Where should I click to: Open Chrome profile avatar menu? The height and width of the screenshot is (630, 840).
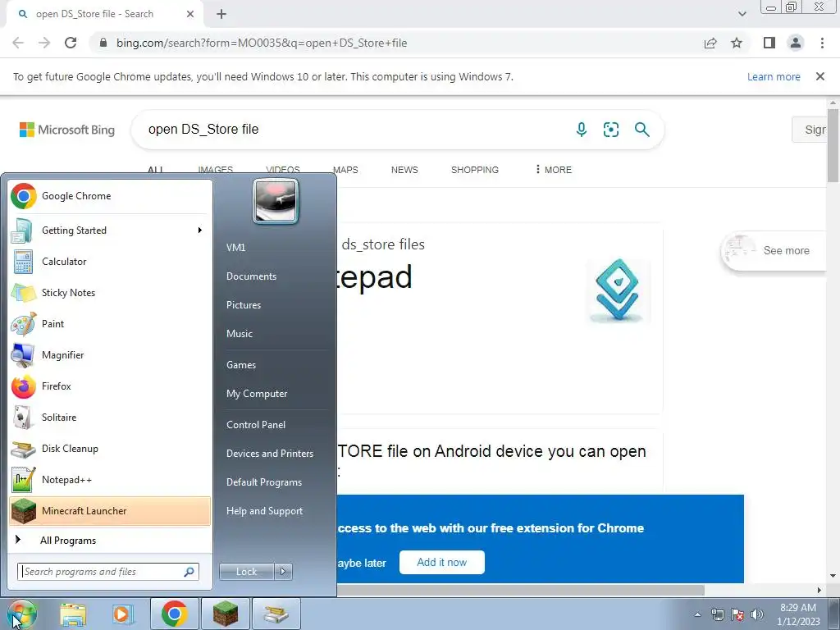pos(796,43)
